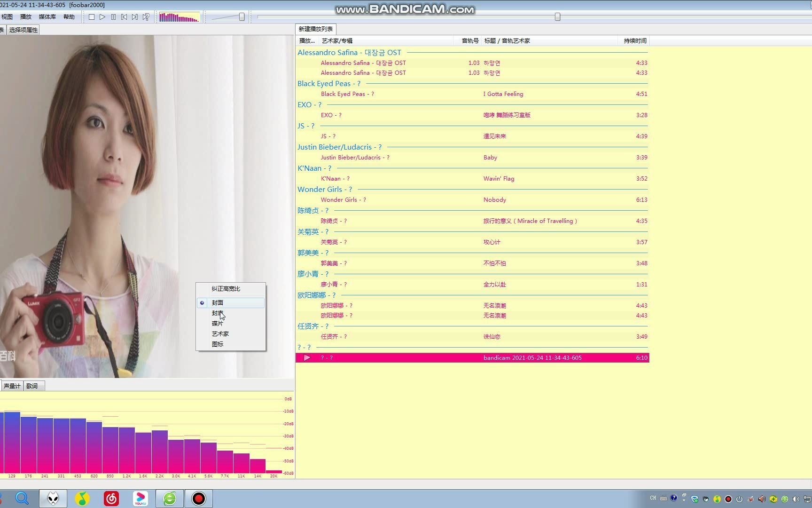Adjust the volume slider handle
This screenshot has width=812, height=508.
(242, 17)
